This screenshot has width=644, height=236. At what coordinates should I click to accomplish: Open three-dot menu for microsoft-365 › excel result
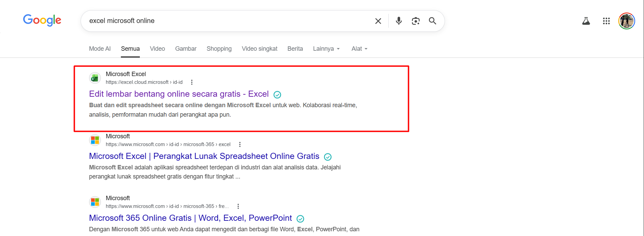point(240,144)
